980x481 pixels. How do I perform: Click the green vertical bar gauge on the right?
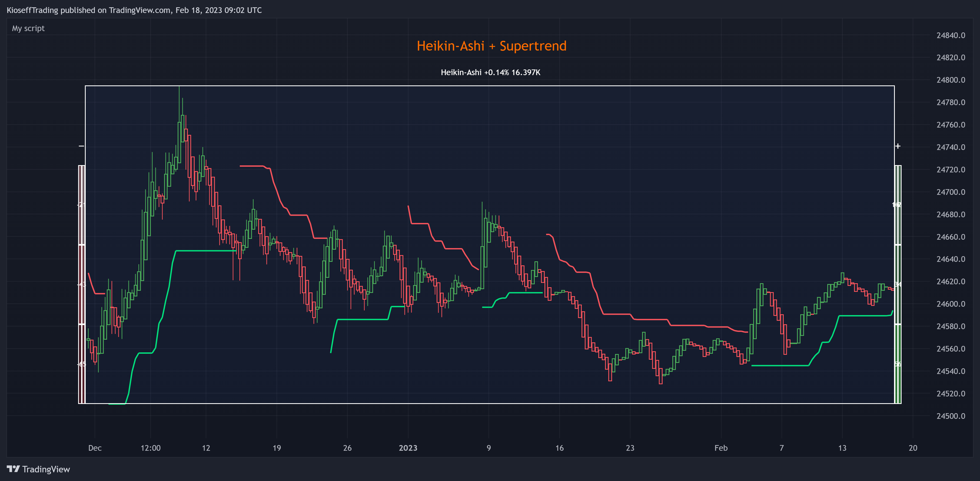(898, 285)
